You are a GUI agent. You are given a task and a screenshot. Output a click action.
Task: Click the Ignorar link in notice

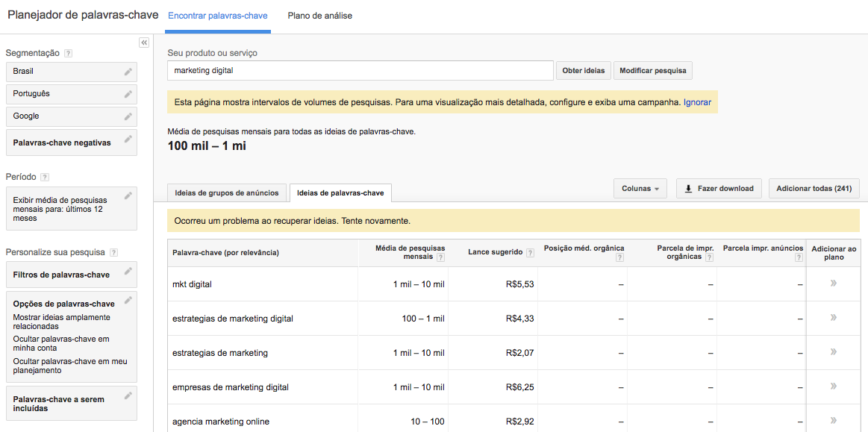pyautogui.click(x=697, y=102)
